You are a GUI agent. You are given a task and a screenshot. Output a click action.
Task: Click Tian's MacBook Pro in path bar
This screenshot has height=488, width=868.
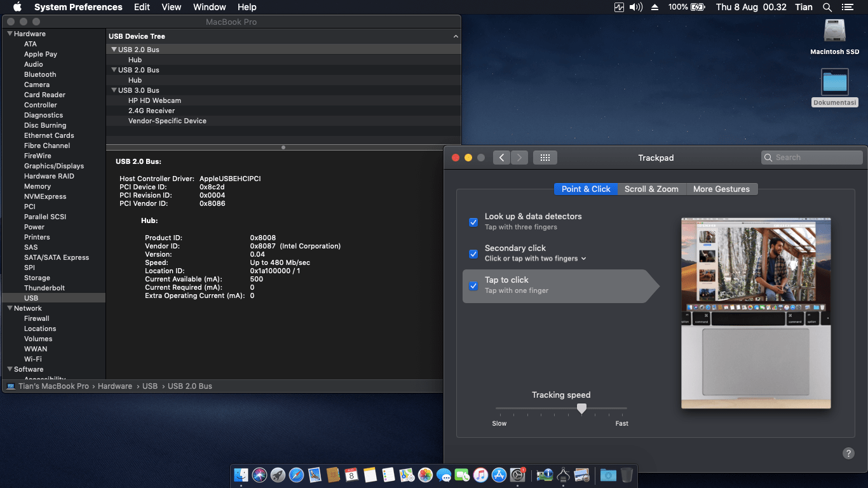53,386
